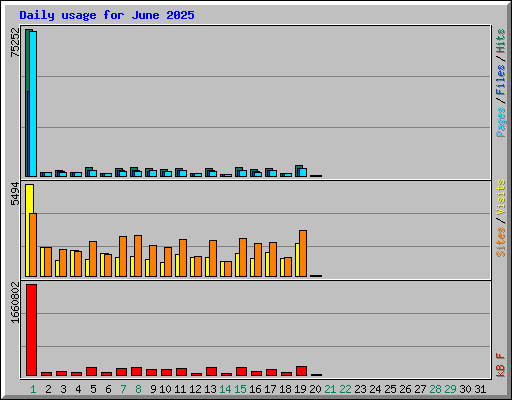Click day label 31 on the x-axis
512x400 pixels.
[x=480, y=389]
